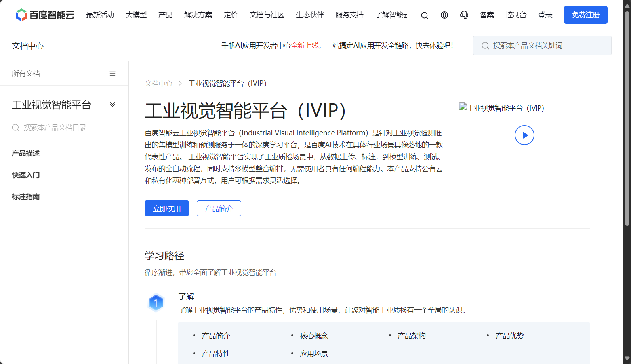The image size is (631, 364).
Task: Click the scrollbar down arrow
Action: (627, 359)
